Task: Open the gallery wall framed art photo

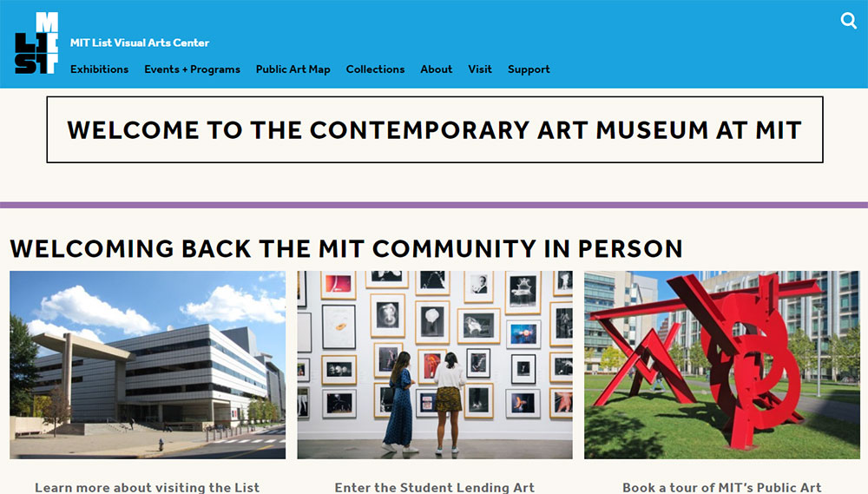Action: click(x=435, y=365)
